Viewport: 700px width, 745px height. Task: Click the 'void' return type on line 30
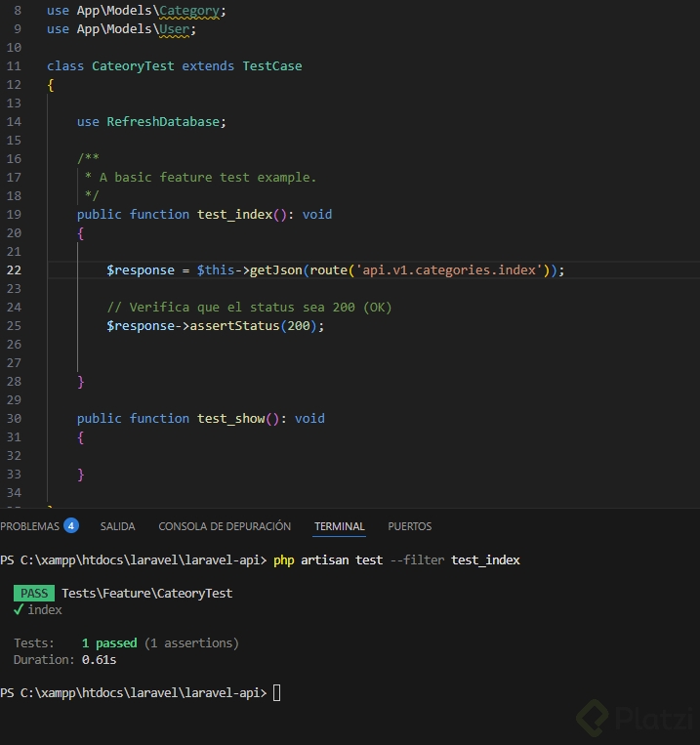[309, 418]
